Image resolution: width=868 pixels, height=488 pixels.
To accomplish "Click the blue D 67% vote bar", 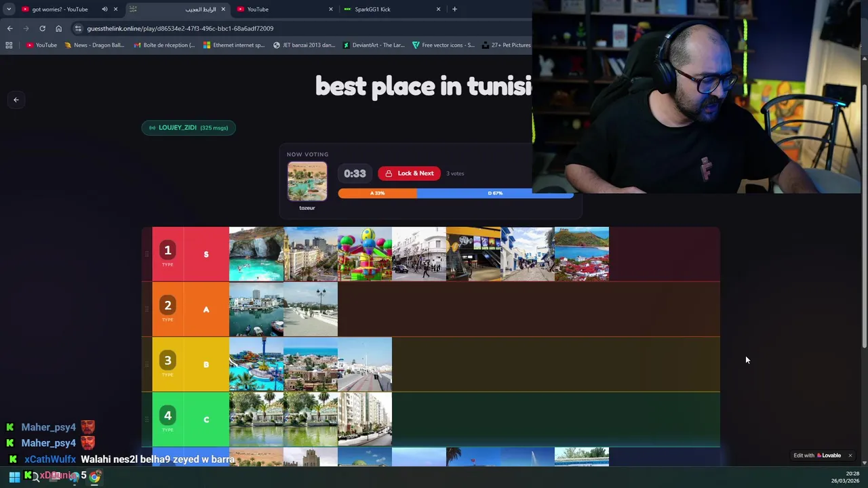I will [x=495, y=193].
